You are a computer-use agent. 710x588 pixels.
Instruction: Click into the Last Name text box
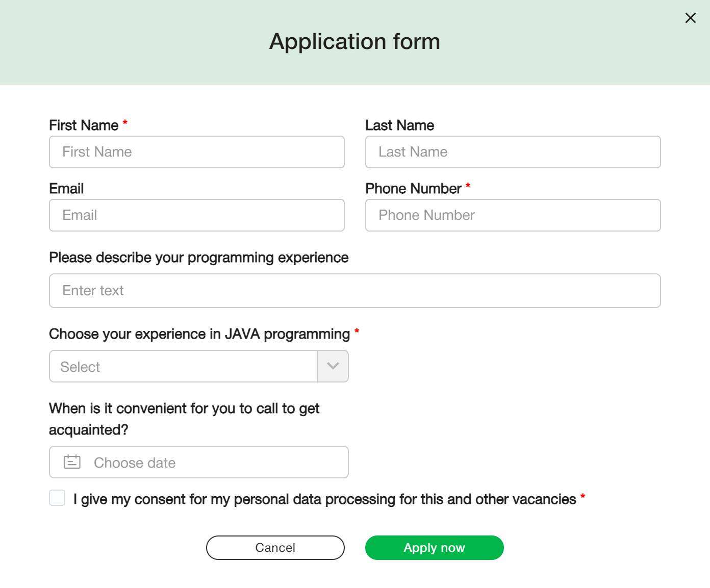[x=513, y=152]
